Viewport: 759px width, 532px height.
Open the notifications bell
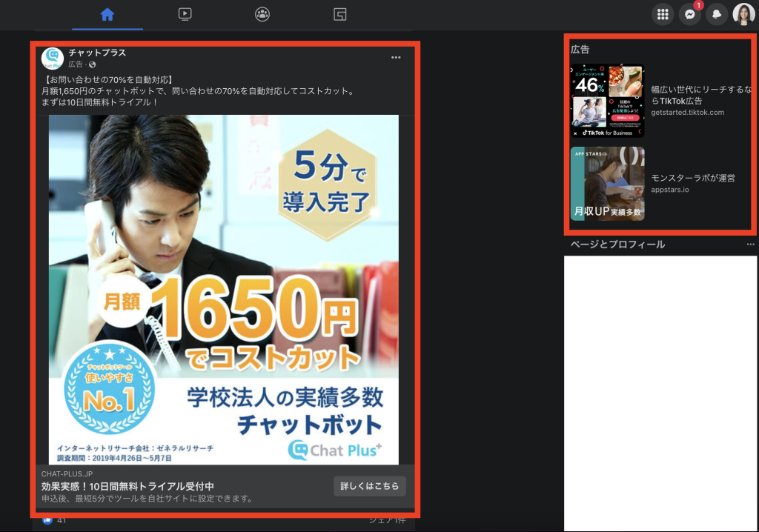717,15
